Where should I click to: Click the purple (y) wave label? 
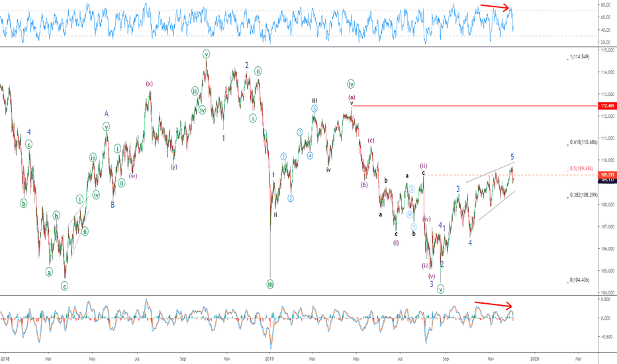(173, 167)
